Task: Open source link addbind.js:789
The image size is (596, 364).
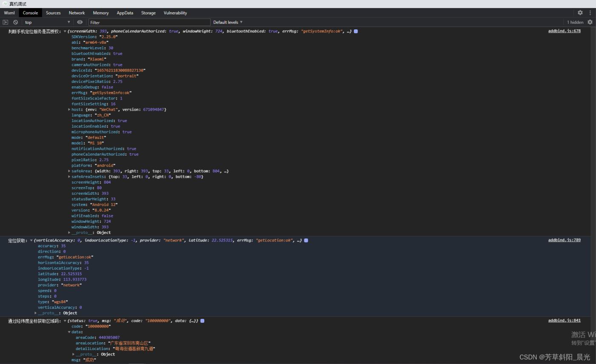Action: [x=564, y=240]
